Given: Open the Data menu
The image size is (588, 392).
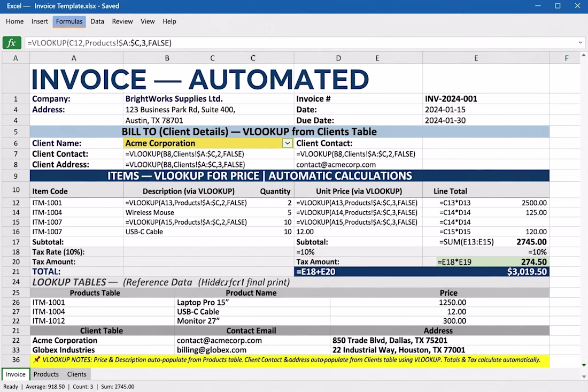Looking at the screenshot, I should click(x=97, y=21).
